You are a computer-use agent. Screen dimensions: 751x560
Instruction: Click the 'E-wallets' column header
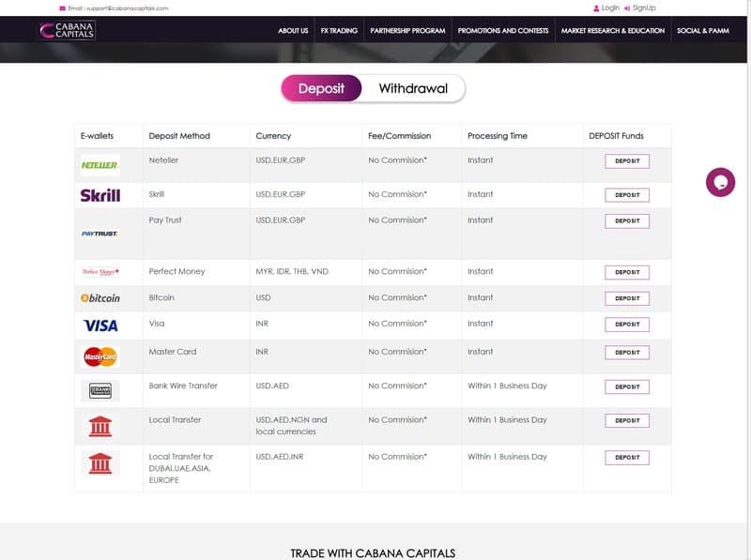[x=97, y=136]
